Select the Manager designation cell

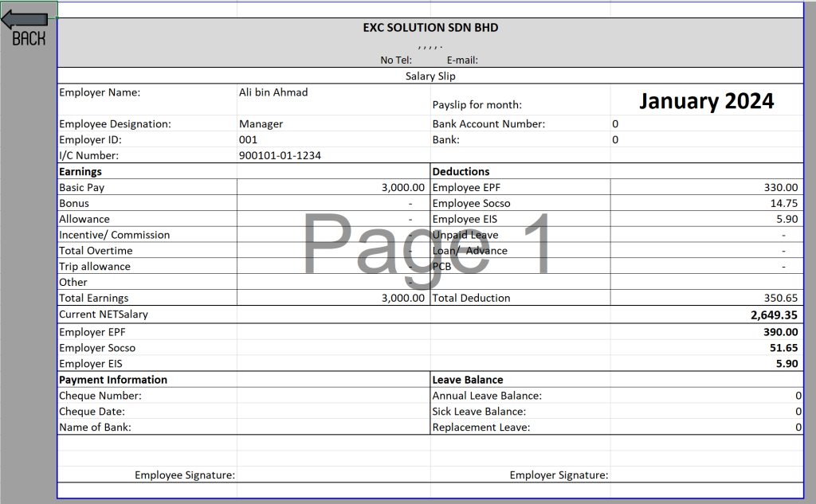click(x=261, y=124)
